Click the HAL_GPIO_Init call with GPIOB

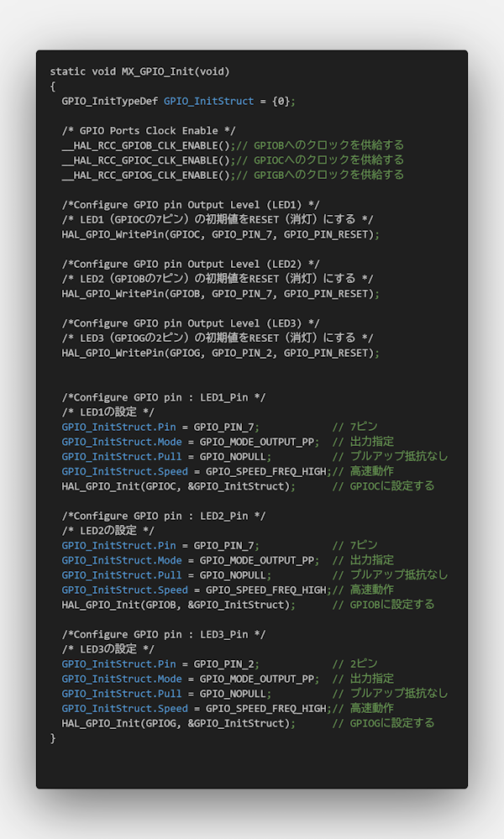click(178, 604)
